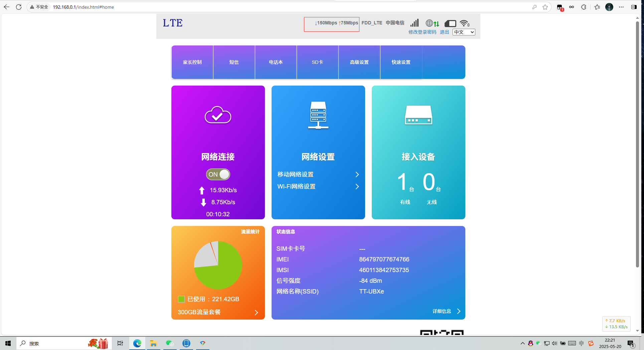
Task: Click the Sogou input method tray icon
Action: tap(591, 343)
